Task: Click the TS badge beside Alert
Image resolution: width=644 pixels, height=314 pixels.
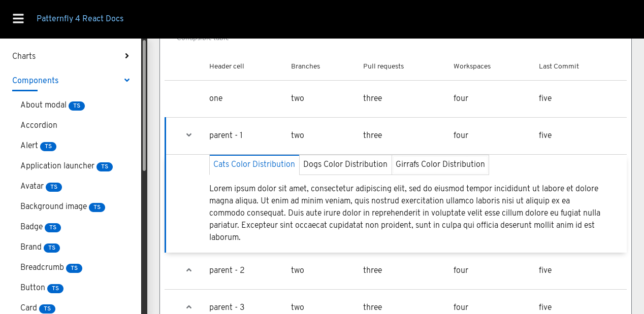Action: [49, 146]
